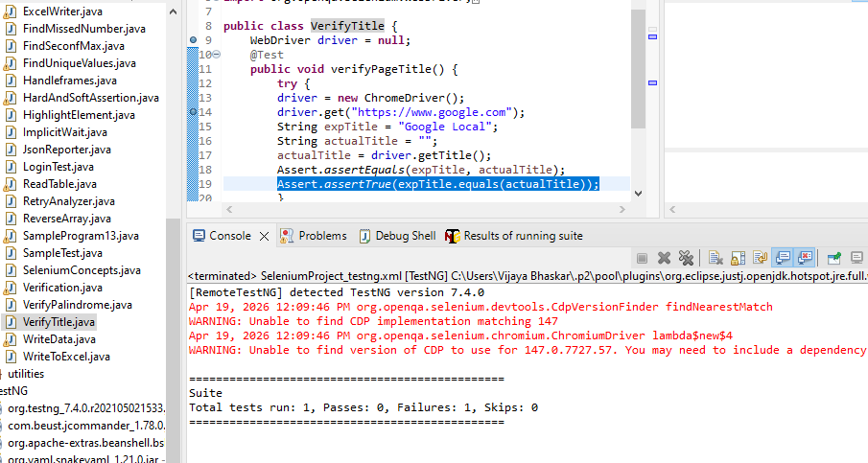Click the Display Selected Console icon

[855, 258]
